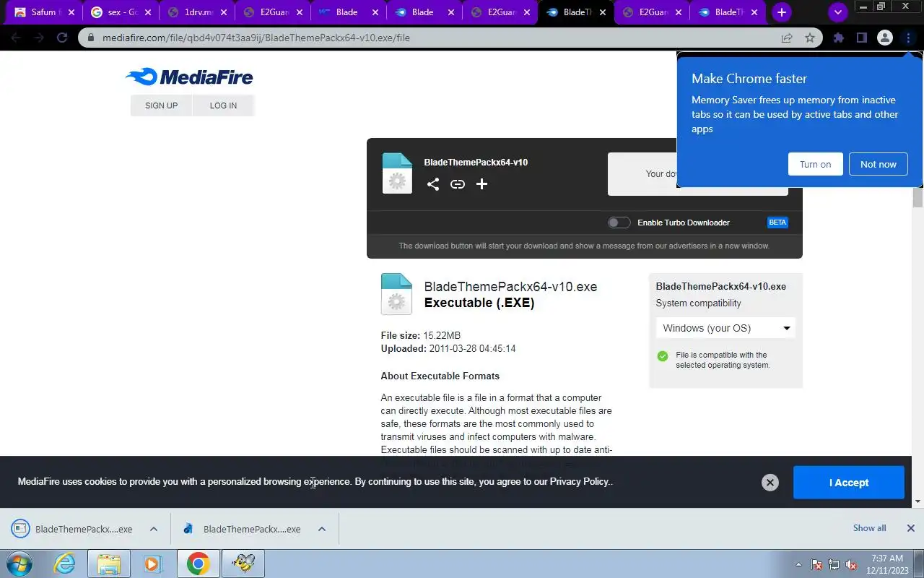Open Chrome's side panel
The image size is (924, 578).
861,38
